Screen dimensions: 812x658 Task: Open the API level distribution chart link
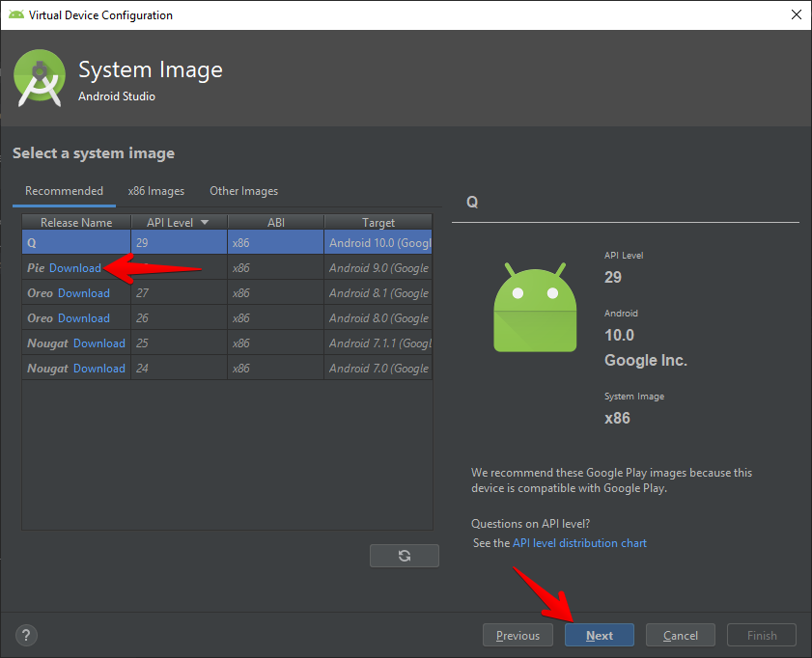click(x=579, y=543)
